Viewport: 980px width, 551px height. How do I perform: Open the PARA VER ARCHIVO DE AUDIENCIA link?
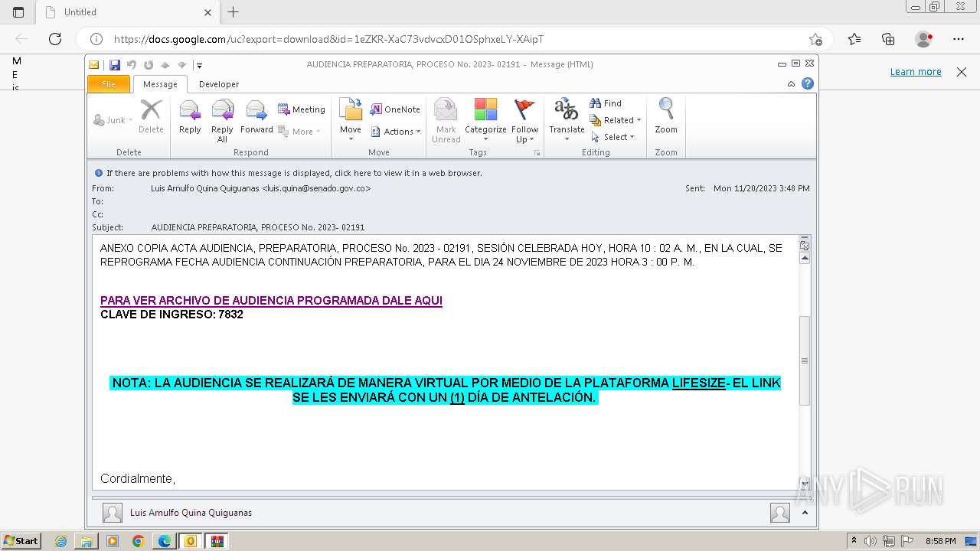[x=271, y=301]
